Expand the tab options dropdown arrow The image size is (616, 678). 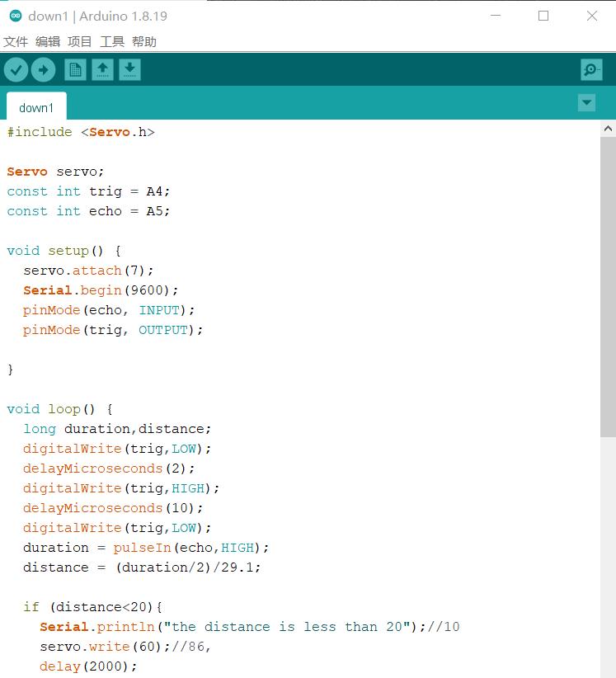[x=586, y=103]
